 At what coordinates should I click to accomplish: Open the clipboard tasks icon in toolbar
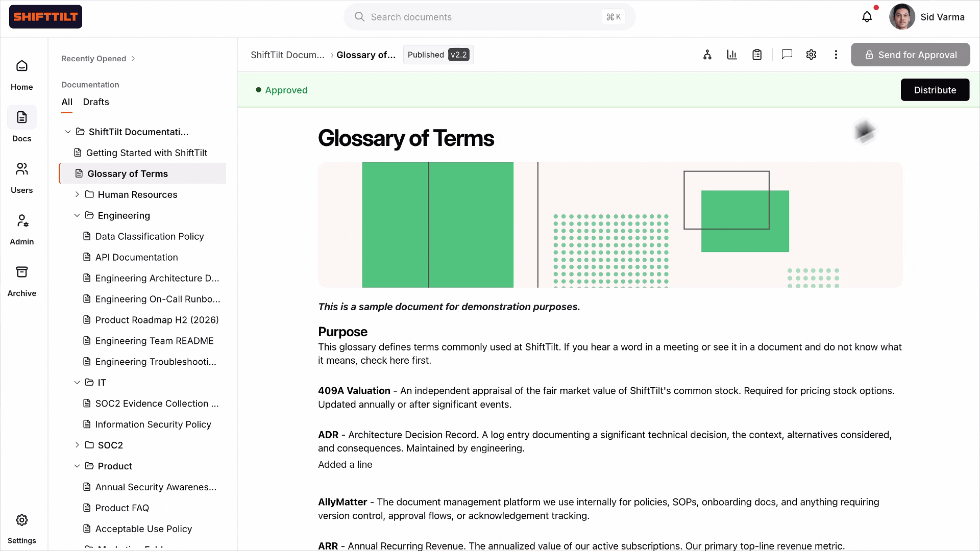pyautogui.click(x=757, y=55)
